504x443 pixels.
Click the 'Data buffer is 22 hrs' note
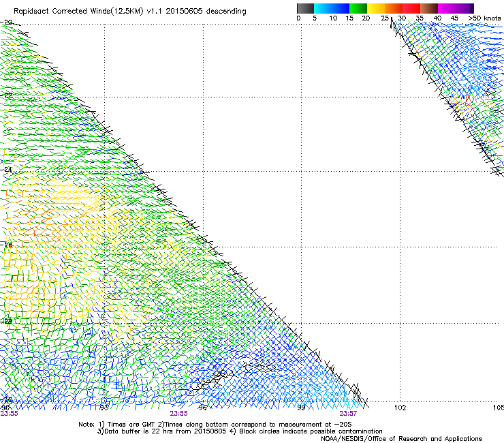point(240,431)
